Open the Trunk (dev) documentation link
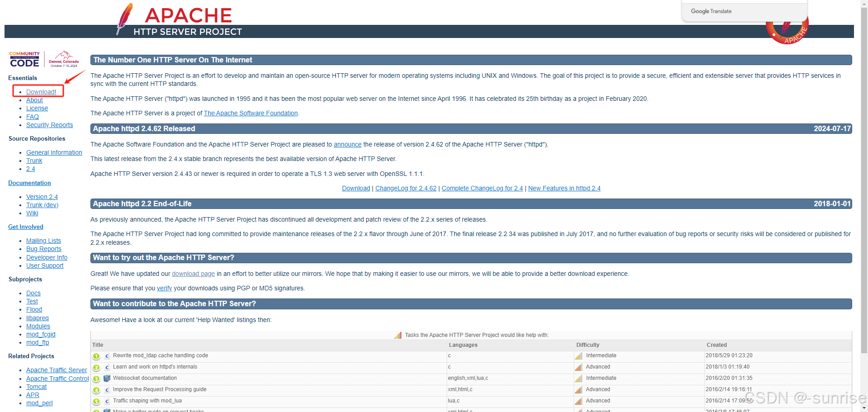 42,205
